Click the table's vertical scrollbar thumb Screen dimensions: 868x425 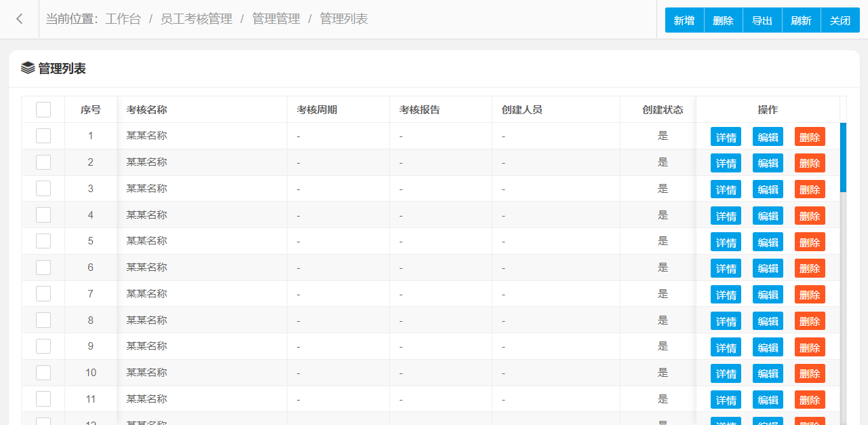point(843,158)
